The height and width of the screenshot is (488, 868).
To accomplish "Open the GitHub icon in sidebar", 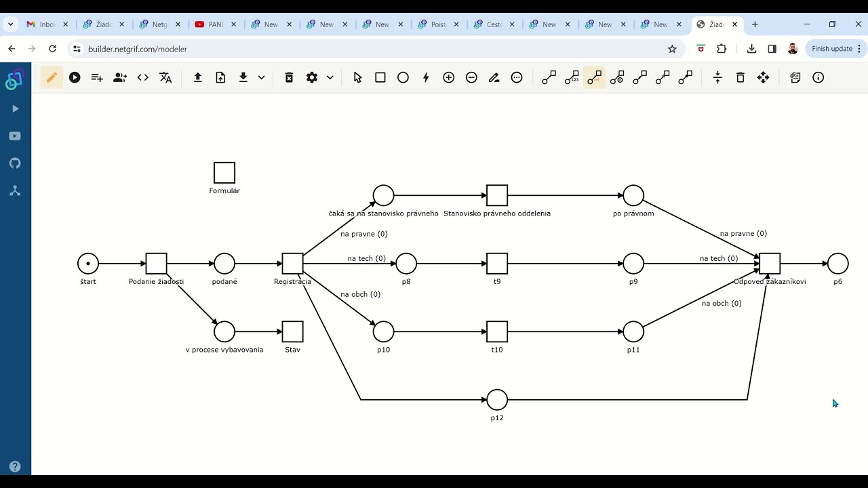I will pyautogui.click(x=15, y=163).
